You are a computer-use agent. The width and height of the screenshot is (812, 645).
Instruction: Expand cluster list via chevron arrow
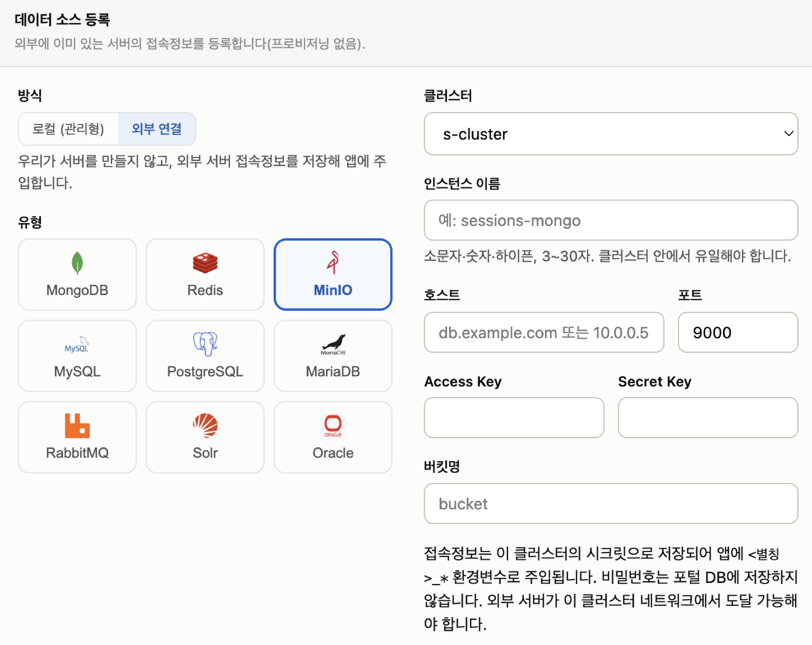(x=789, y=134)
